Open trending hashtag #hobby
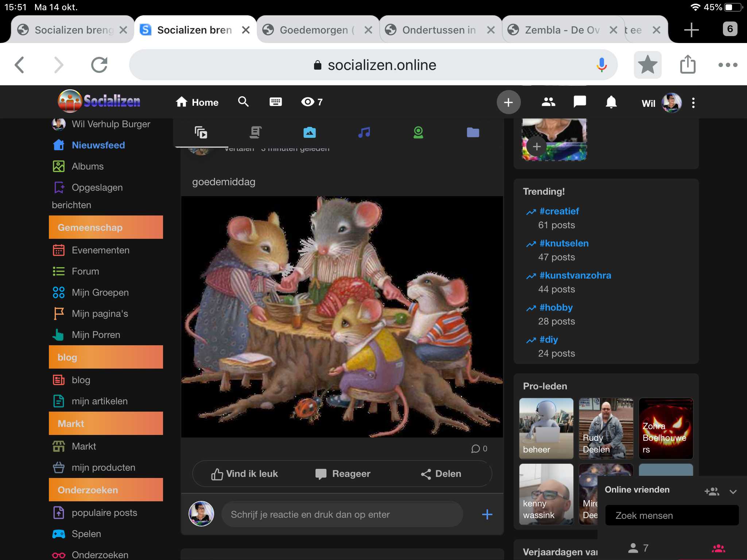The image size is (747, 560). point(556,307)
